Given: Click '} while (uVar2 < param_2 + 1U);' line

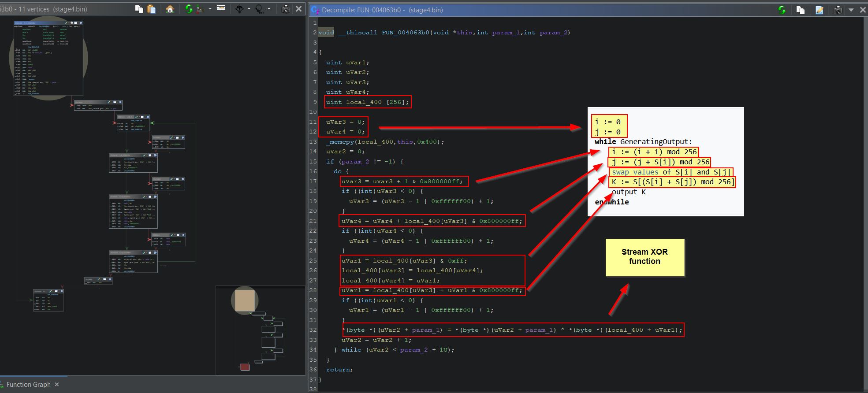Looking at the screenshot, I should (394, 350).
